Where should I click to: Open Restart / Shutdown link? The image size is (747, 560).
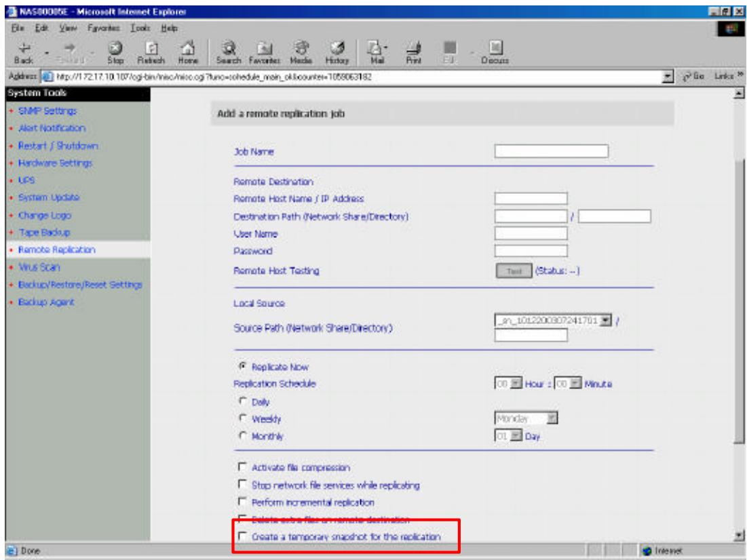58,146
